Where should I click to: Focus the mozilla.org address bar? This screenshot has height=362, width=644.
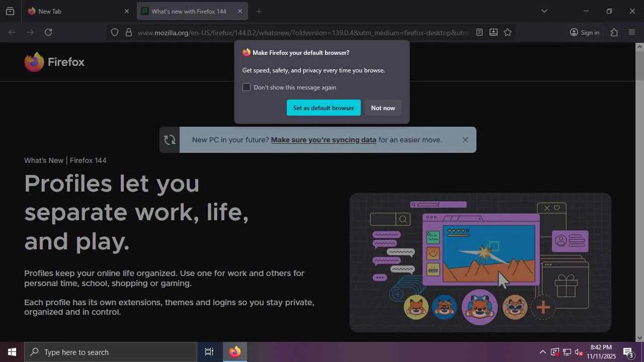pos(302,32)
